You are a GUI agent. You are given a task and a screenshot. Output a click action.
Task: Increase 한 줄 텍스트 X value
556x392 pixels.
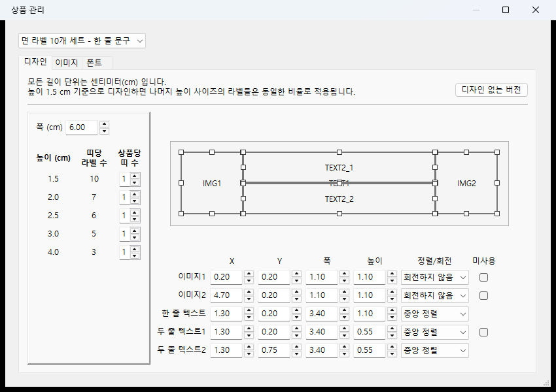coord(249,311)
